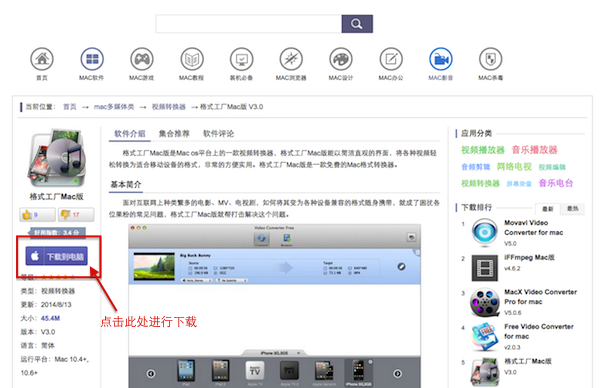This screenshot has width=600, height=388.
Task: Open the 网络电视 category link
Action: 514,166
